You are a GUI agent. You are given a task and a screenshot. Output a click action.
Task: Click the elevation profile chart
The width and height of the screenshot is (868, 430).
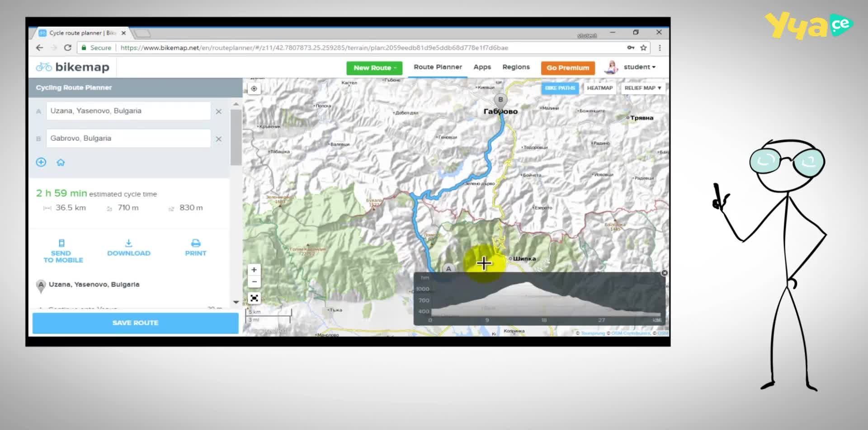coord(539,299)
